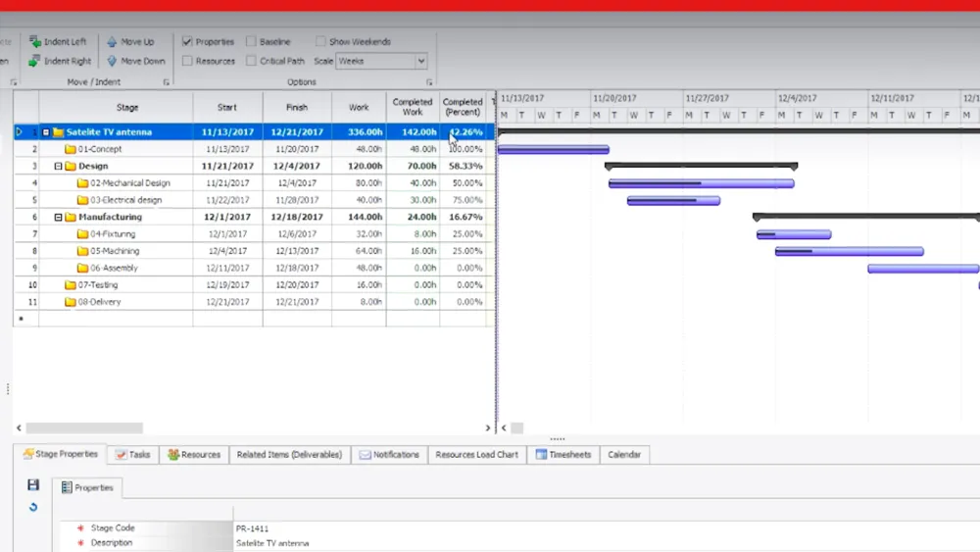Enable the Resources checkbox

pyautogui.click(x=187, y=61)
